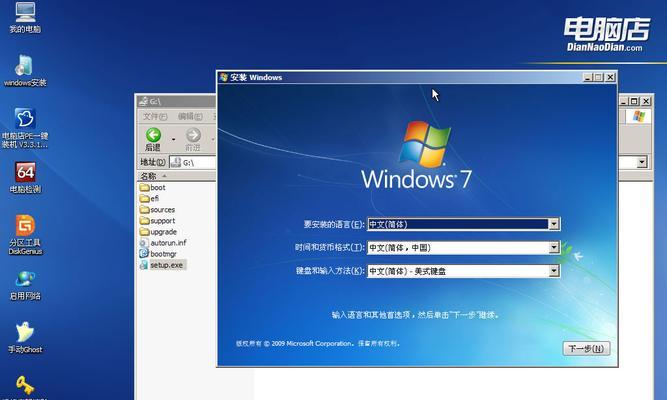
Task: Open the back button history dropdown arrow
Action: [x=174, y=140]
